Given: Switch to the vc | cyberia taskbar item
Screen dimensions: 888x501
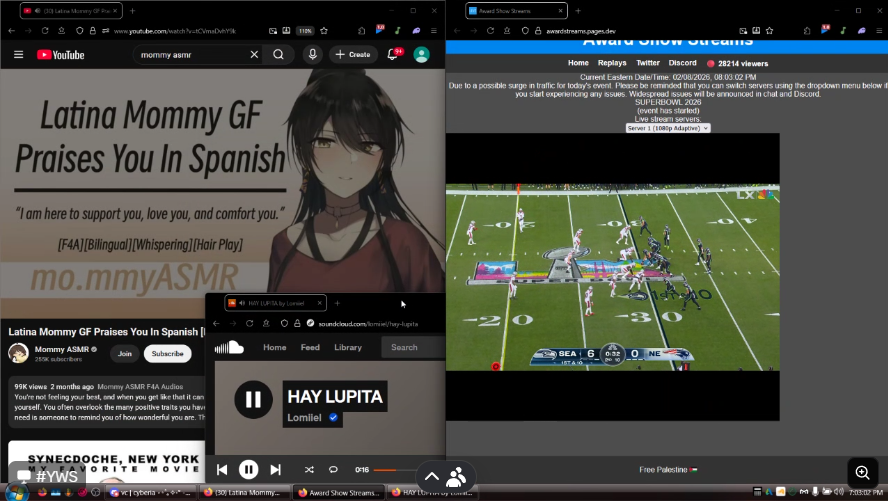Looking at the screenshot, I should tap(151, 493).
